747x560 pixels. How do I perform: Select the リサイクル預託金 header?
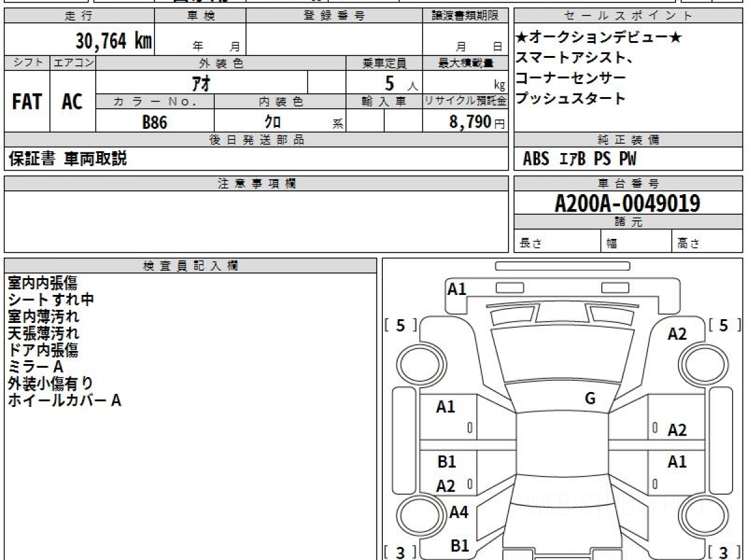pyautogui.click(x=465, y=101)
